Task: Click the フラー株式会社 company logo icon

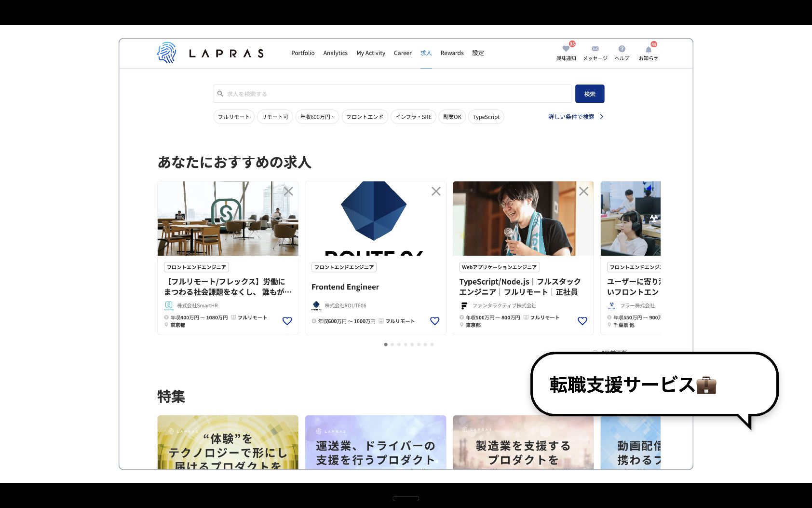Action: pos(611,305)
